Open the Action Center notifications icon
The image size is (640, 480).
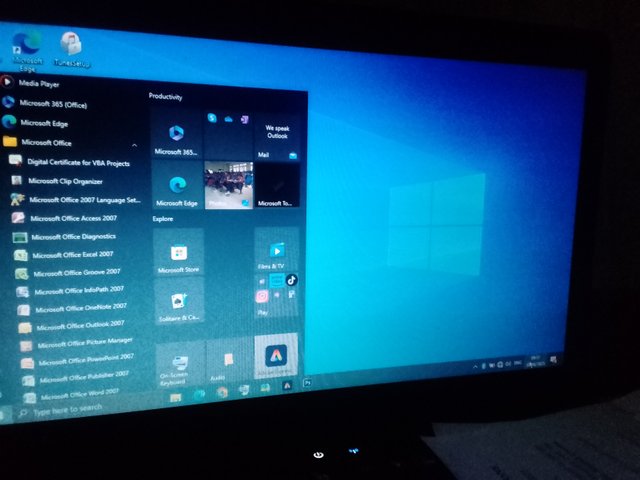coord(553,359)
